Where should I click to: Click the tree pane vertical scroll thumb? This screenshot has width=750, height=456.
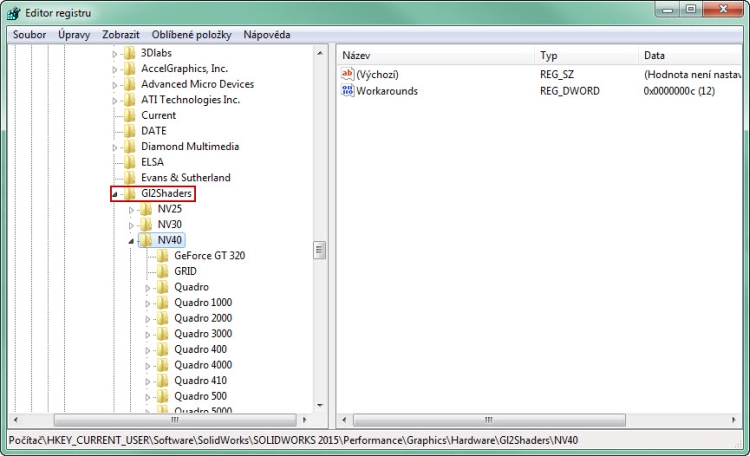click(320, 250)
